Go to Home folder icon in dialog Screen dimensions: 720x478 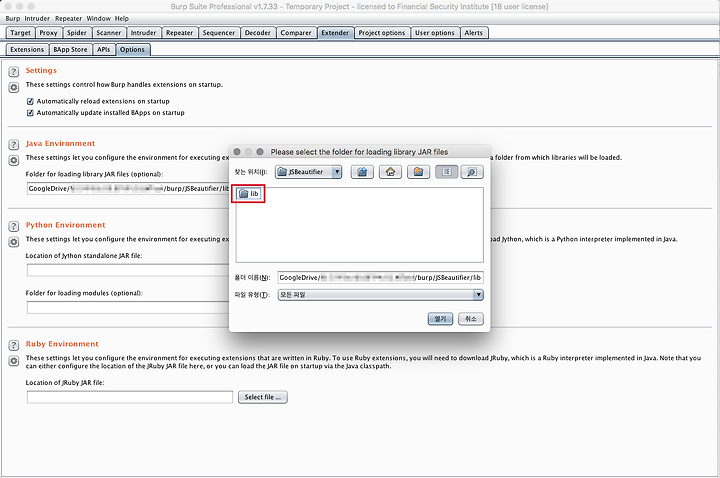[x=390, y=172]
